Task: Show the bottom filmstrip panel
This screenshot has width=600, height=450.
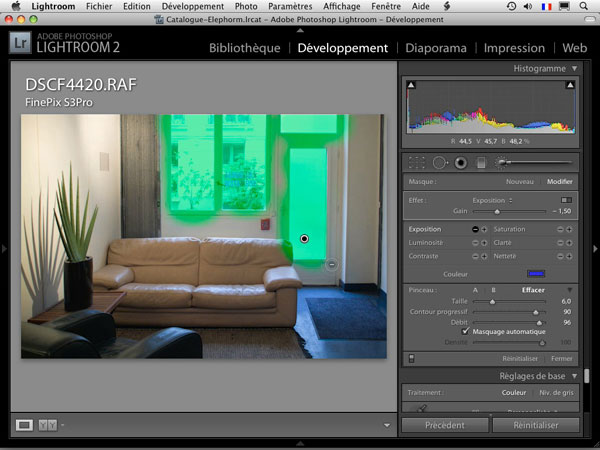Action: [x=300, y=444]
